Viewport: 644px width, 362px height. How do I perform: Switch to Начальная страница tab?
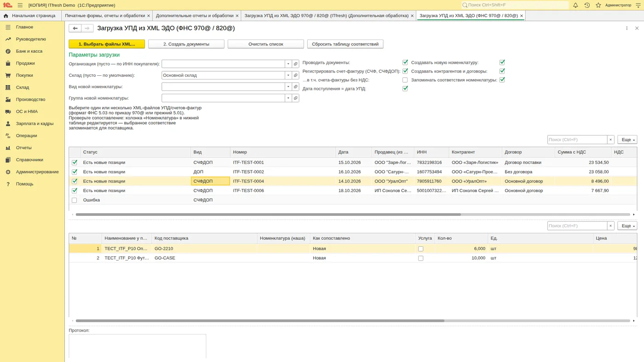pos(30,16)
